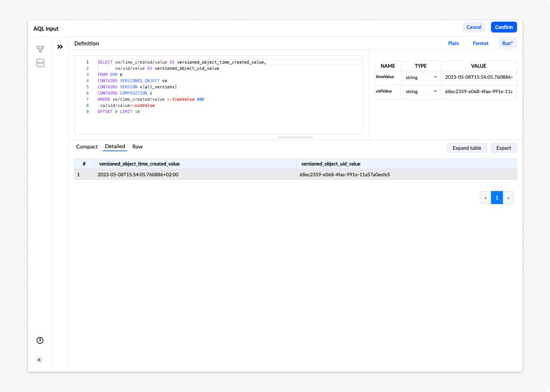Viewport: 550px width, 392px height.
Task: Click the VALUE column header in parameters
Action: click(478, 66)
